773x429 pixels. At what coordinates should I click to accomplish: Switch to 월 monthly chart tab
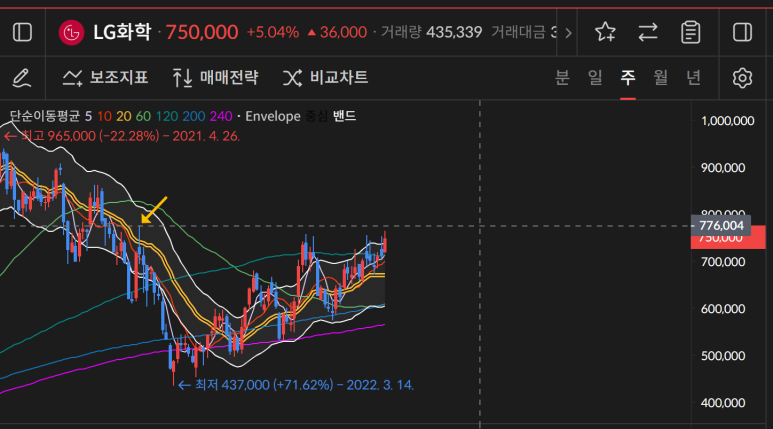click(661, 77)
